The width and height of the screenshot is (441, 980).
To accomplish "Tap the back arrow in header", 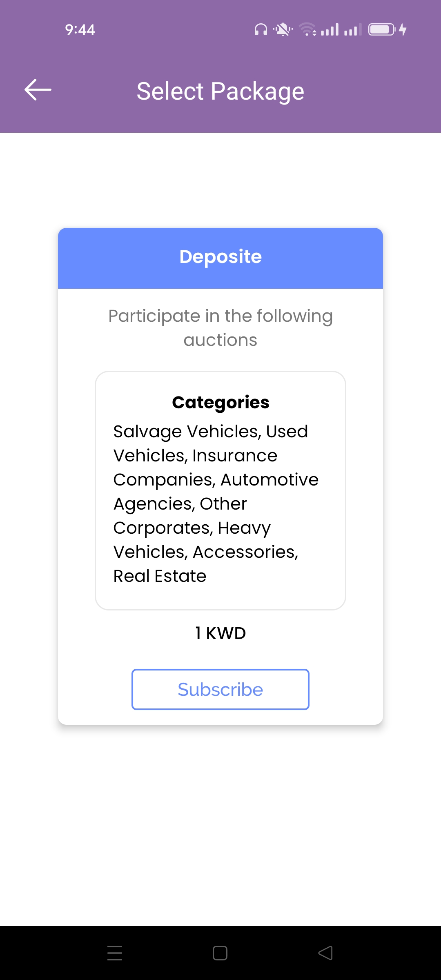I will [x=38, y=90].
